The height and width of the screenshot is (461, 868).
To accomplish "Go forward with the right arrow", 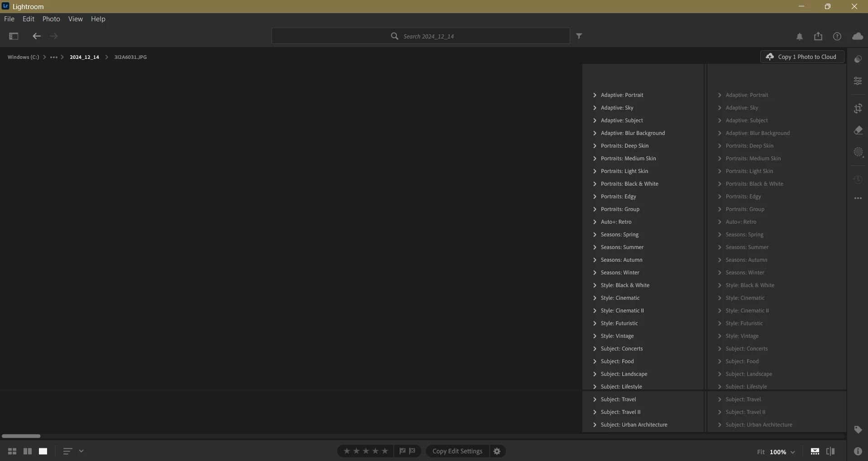I will pyautogui.click(x=53, y=36).
